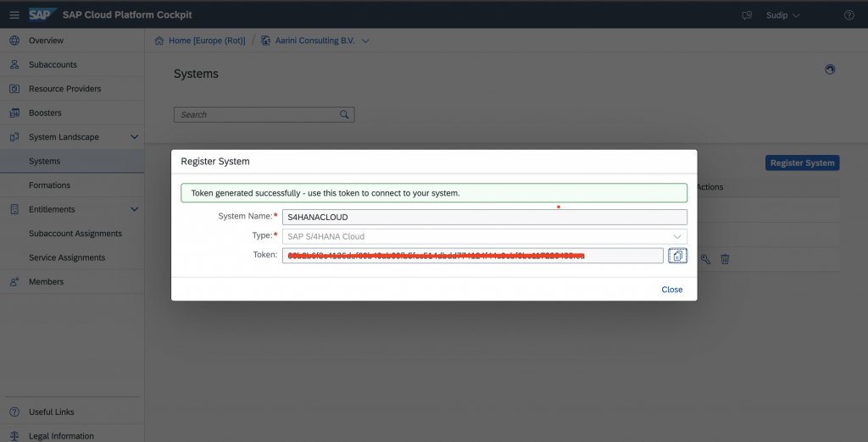The image size is (868, 442).
Task: Open the Type dropdown SAP S/4HANA Cloud
Action: (484, 236)
